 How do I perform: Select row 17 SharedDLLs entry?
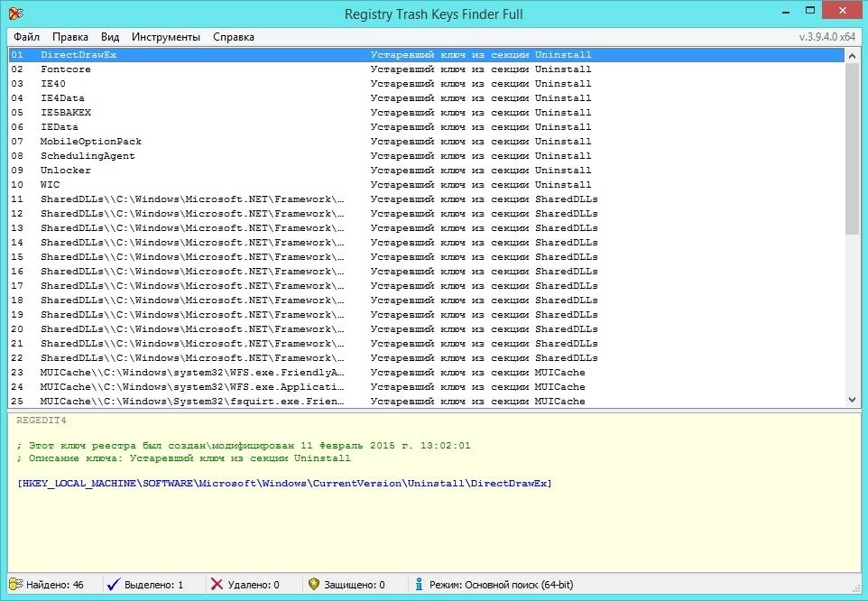(426, 285)
